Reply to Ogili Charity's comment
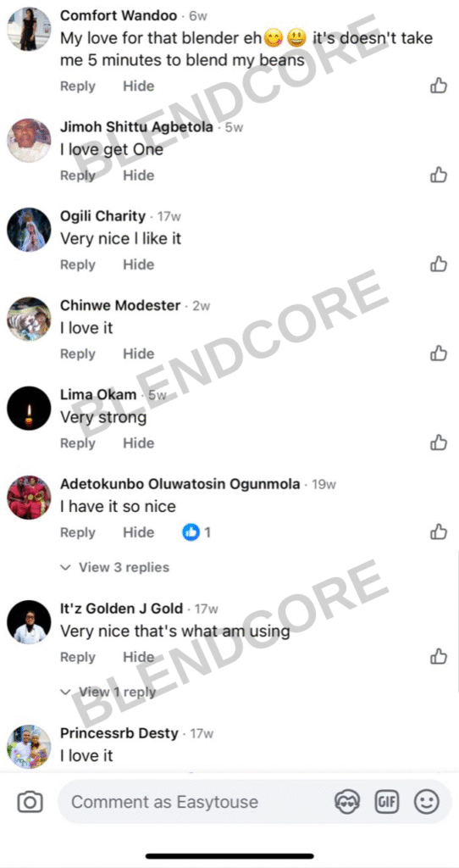459x868 pixels. [x=77, y=264]
